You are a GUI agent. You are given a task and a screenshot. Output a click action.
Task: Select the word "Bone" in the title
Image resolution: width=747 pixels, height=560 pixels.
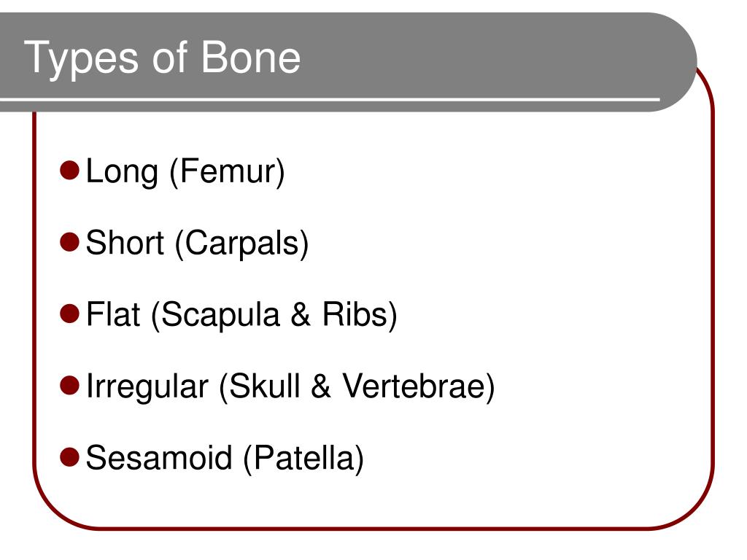coord(251,57)
